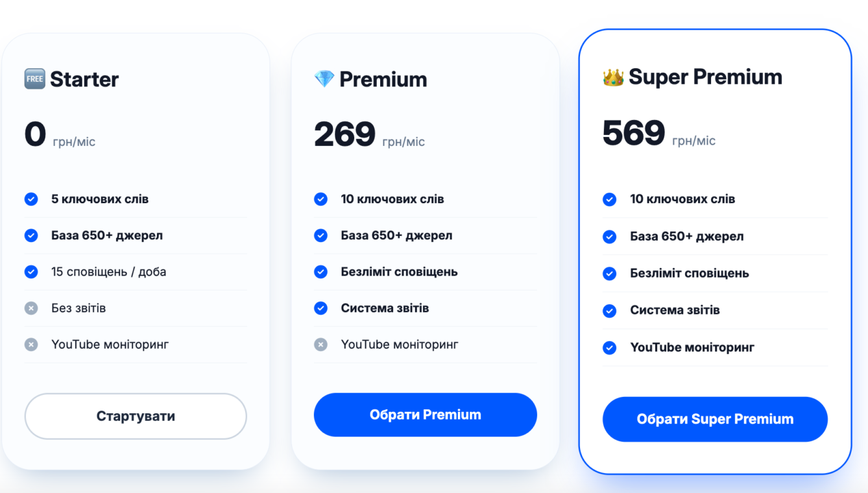Click the gray X by Premium's YouTube моніторинг
The image size is (868, 493).
(320, 344)
